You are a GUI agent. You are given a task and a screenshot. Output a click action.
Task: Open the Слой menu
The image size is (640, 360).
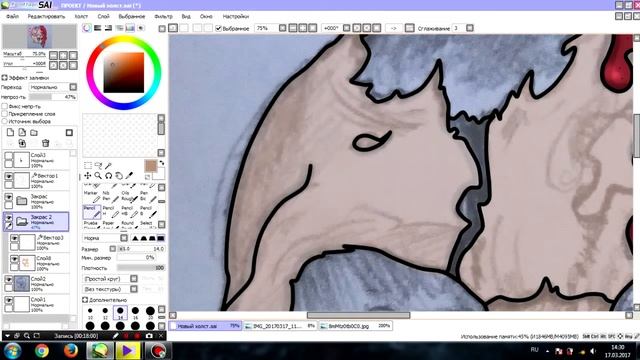pyautogui.click(x=103, y=16)
